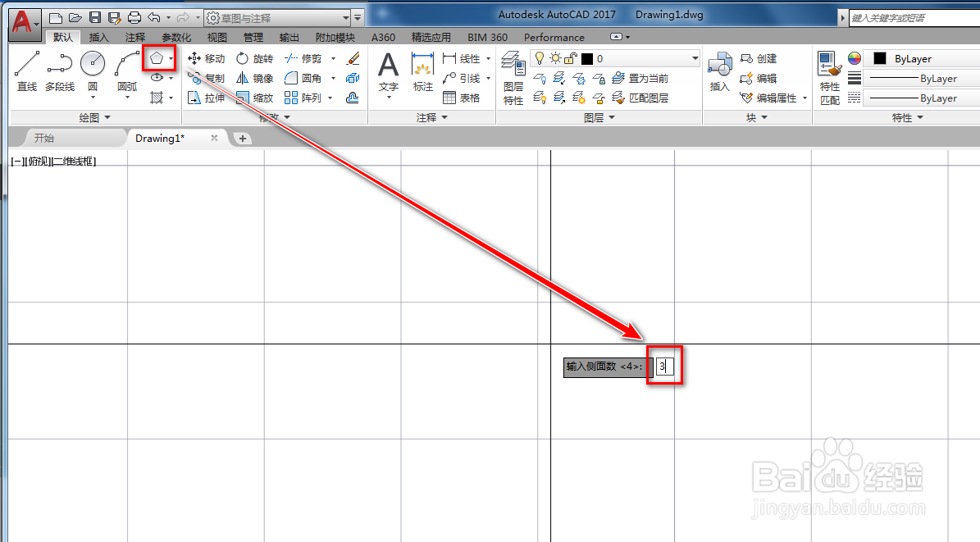Click the Array (阵列) tool

click(x=303, y=98)
